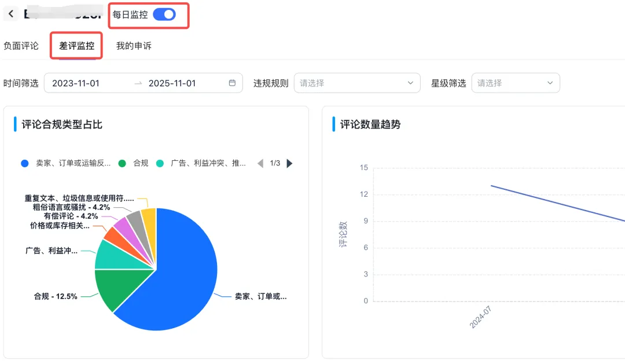
Task: Set start date field 2023-11-01
Action: tap(76, 83)
